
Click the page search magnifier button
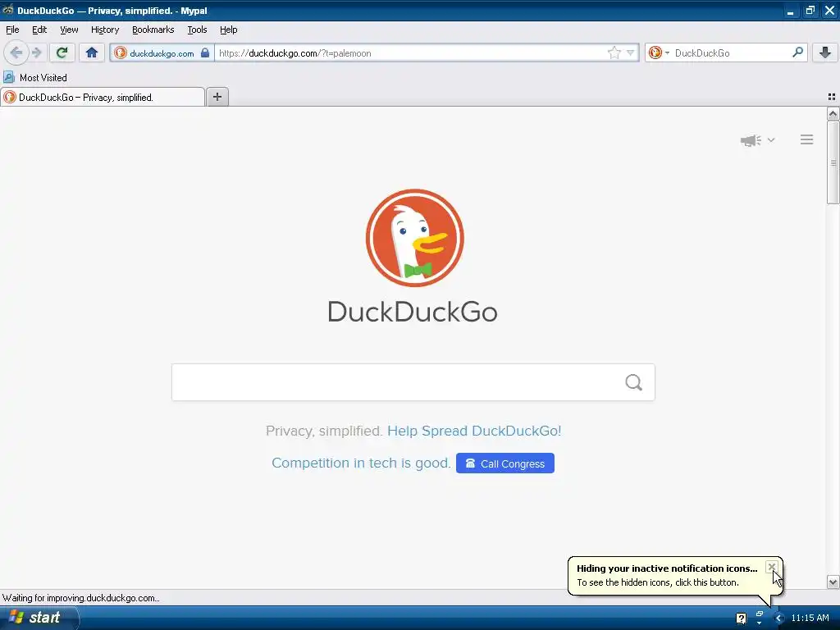click(634, 382)
